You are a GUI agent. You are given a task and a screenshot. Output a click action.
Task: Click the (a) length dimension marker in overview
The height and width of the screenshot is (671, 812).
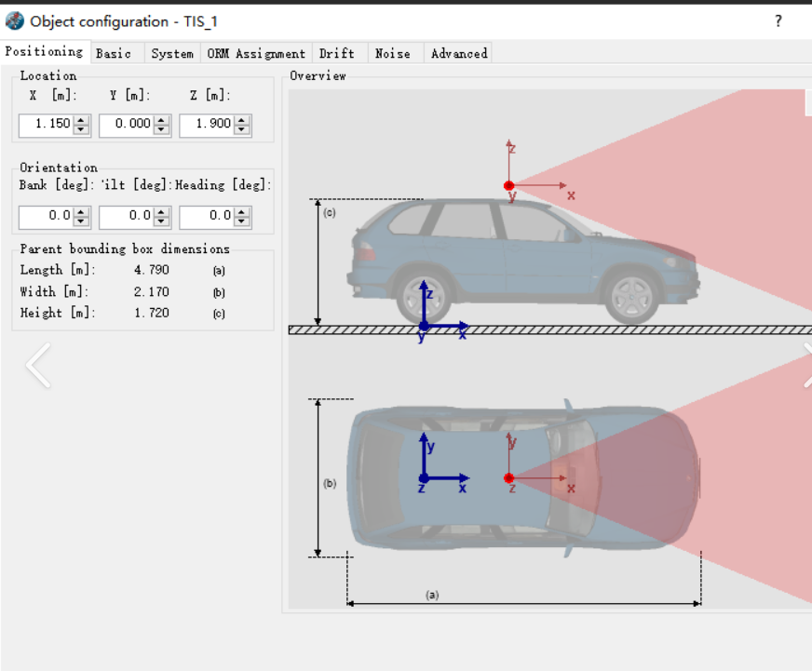pyautogui.click(x=432, y=595)
